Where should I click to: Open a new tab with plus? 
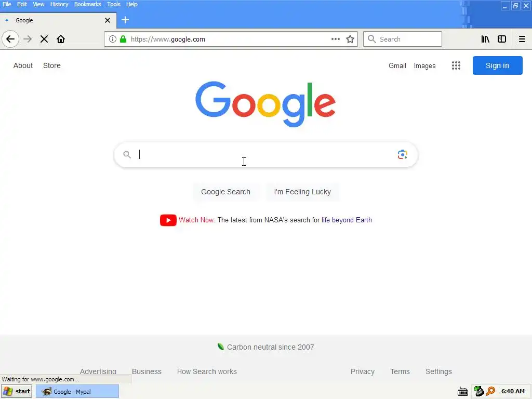click(125, 20)
